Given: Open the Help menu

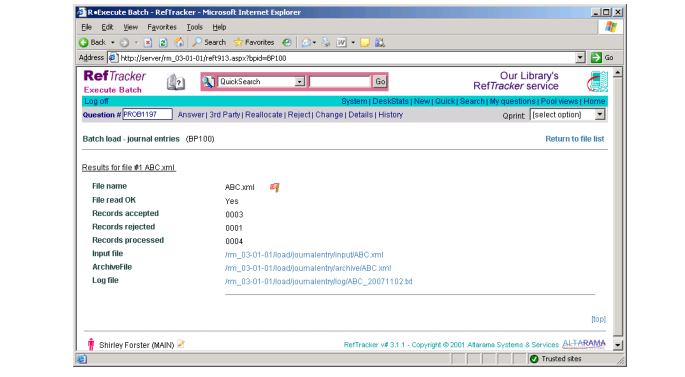Looking at the screenshot, I should [x=219, y=27].
